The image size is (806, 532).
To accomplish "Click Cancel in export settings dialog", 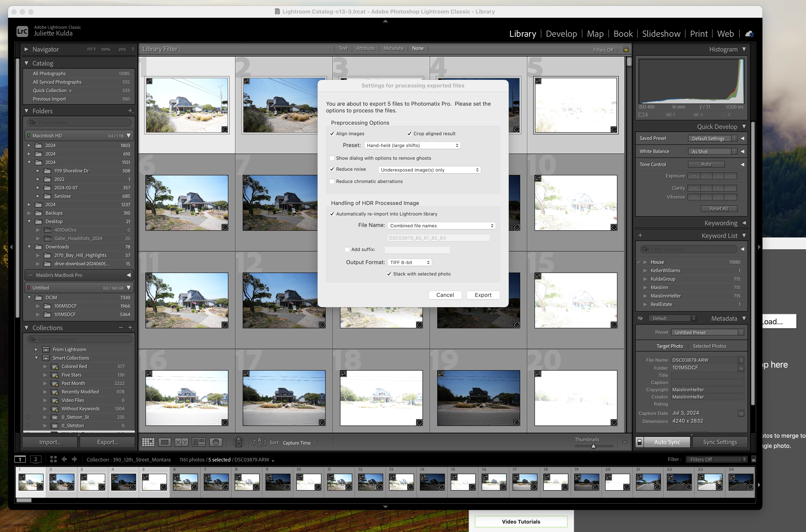I will [445, 295].
